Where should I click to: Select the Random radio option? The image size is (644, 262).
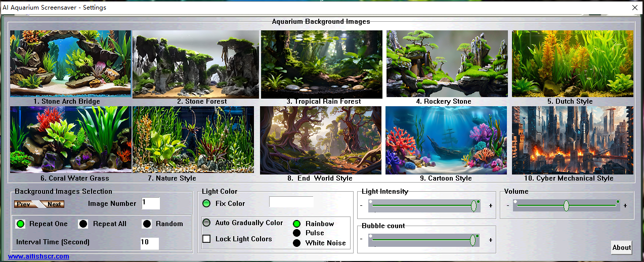[x=147, y=224]
